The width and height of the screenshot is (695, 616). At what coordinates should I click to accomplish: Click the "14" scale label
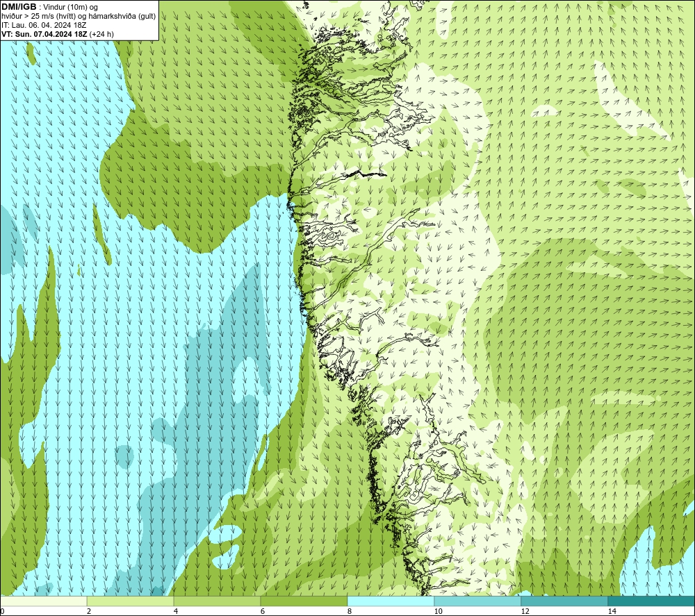click(x=612, y=612)
